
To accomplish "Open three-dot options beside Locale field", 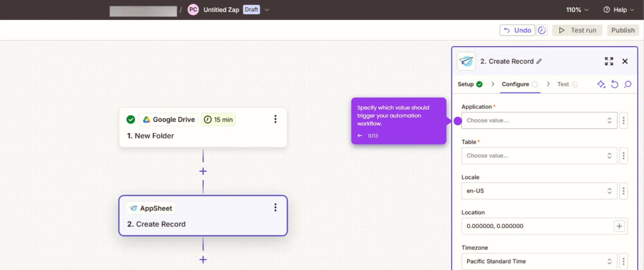I will click(623, 191).
